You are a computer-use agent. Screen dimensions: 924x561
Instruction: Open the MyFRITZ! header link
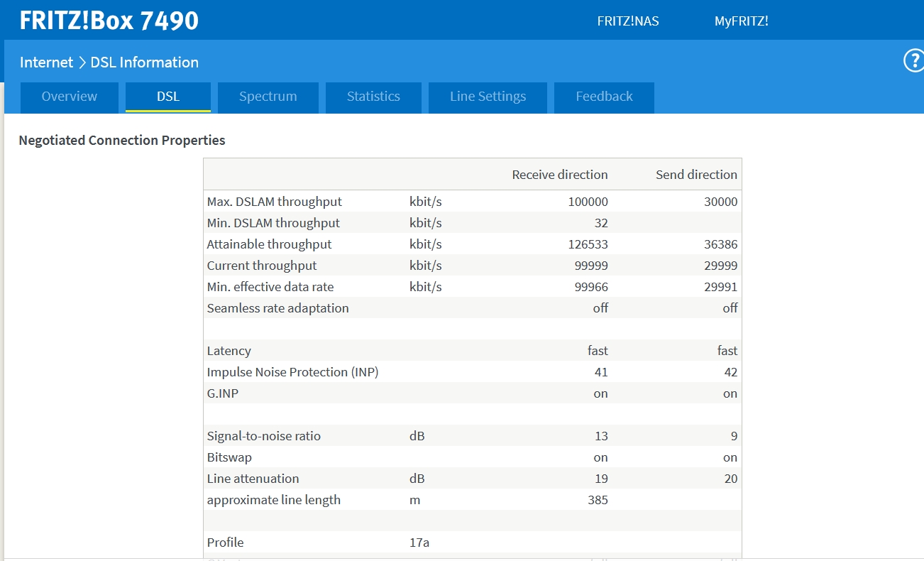(x=741, y=21)
